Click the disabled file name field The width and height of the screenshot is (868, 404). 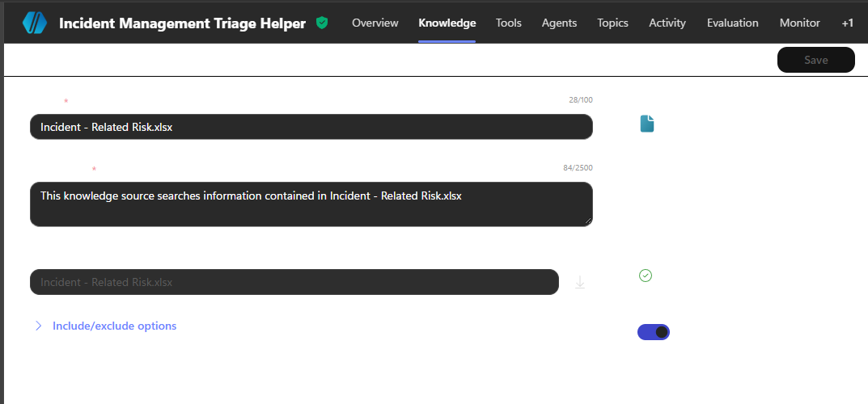coord(294,282)
